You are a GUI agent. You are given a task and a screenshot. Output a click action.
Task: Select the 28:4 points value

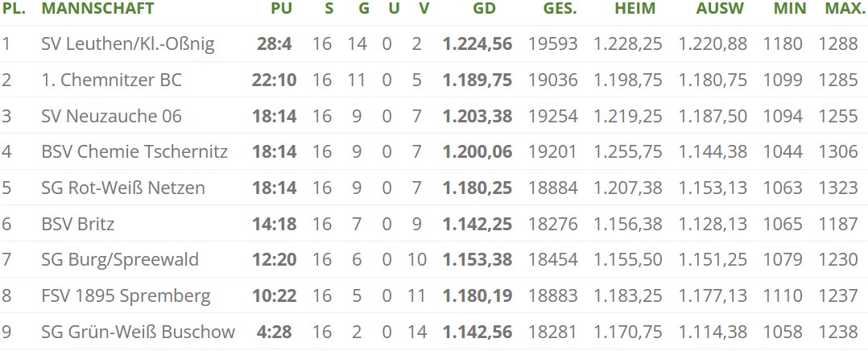pyautogui.click(x=274, y=43)
